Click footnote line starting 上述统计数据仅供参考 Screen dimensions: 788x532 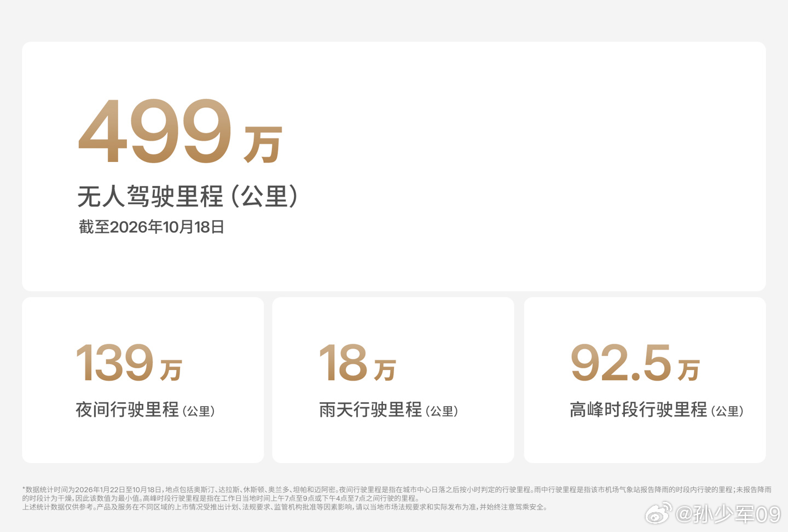(285, 507)
